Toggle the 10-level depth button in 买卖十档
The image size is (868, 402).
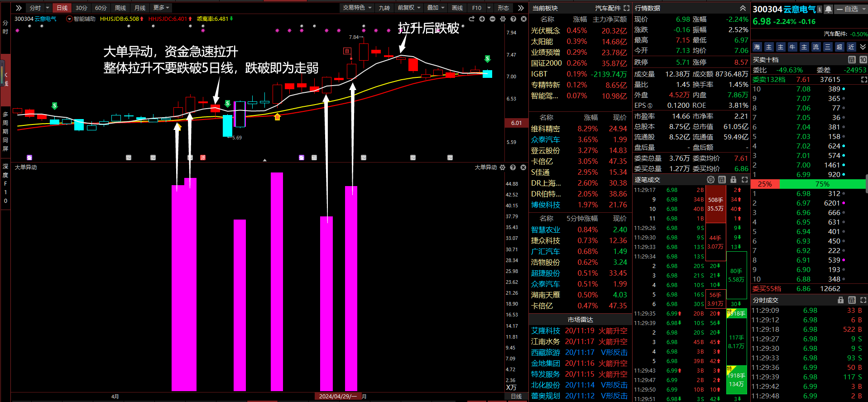pyautogui.click(x=863, y=60)
